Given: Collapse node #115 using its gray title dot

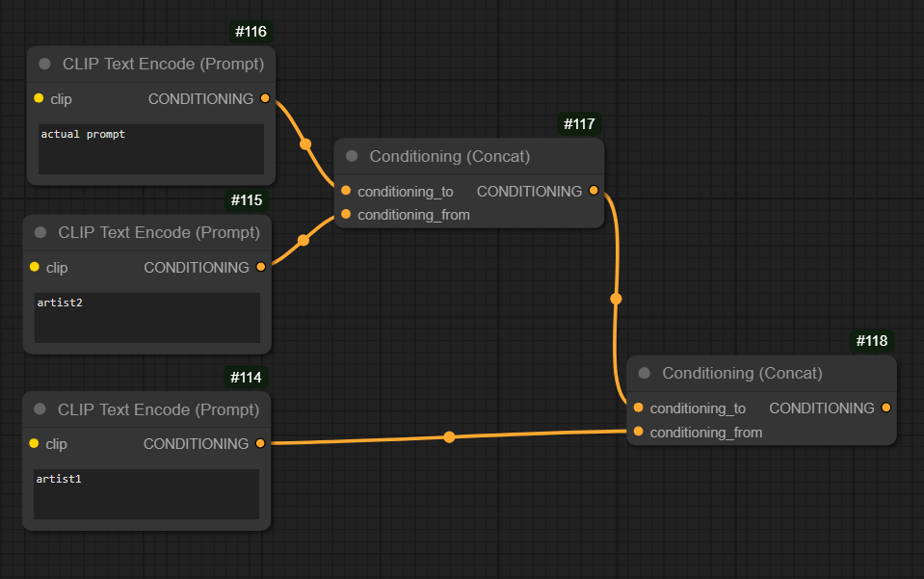Looking at the screenshot, I should tap(40, 232).
